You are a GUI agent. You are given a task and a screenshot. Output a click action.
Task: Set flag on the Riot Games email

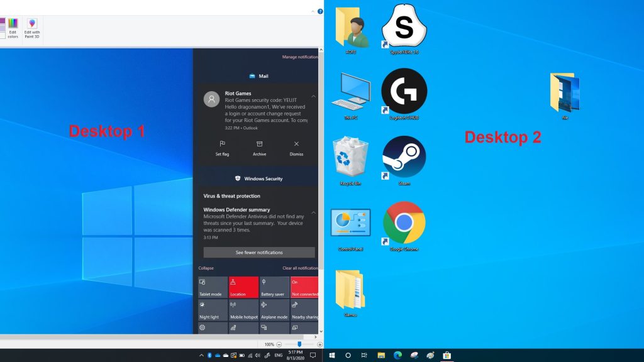pyautogui.click(x=222, y=148)
